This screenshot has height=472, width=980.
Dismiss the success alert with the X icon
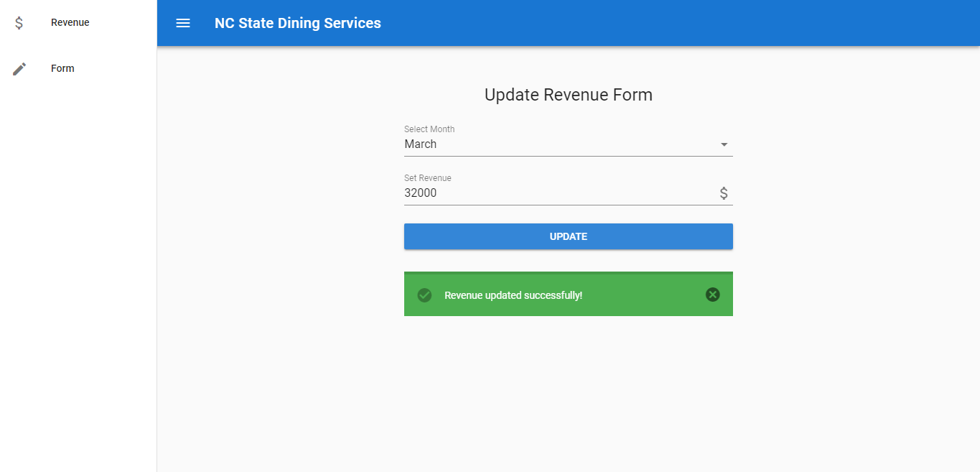pos(712,295)
